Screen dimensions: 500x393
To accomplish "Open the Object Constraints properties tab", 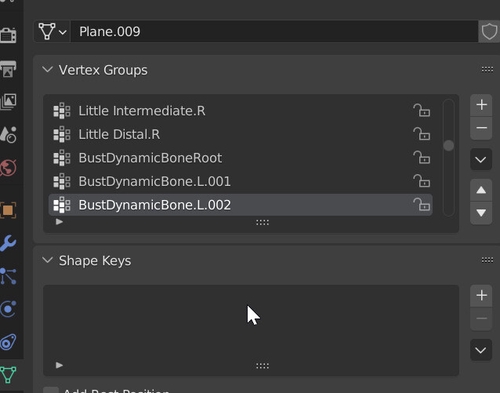I will click(x=8, y=342).
